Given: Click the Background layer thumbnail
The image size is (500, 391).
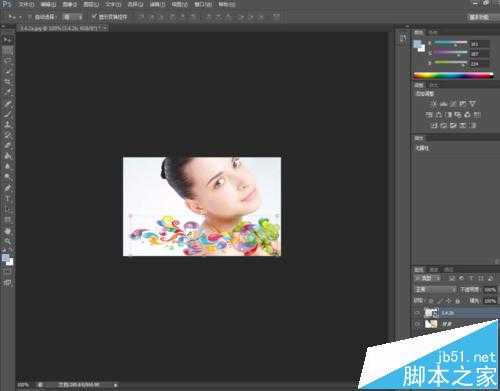Looking at the screenshot, I should click(431, 324).
